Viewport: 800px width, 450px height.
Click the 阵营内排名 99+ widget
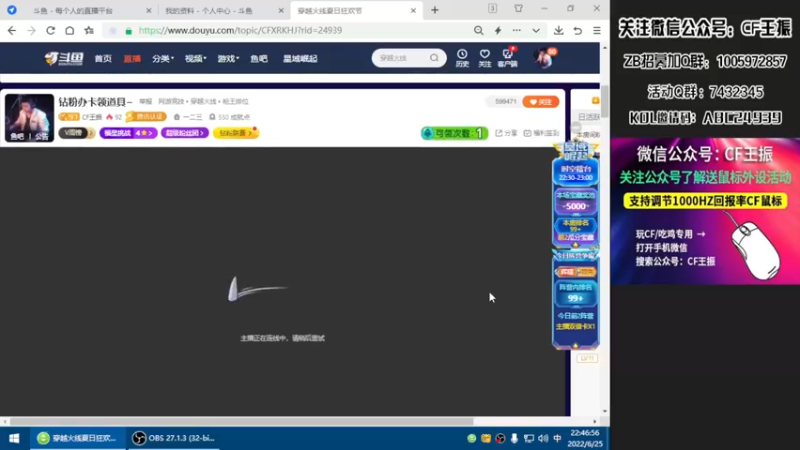pyautogui.click(x=576, y=293)
